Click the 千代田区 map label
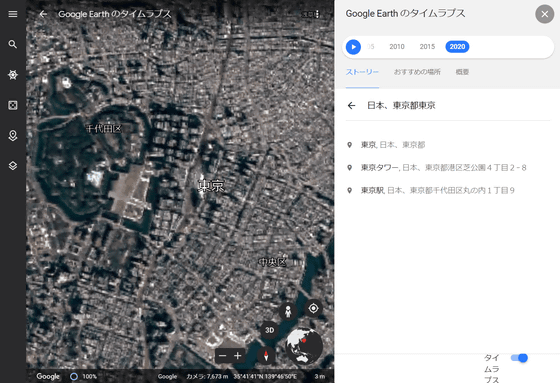The height and width of the screenshot is (383, 560). point(104,128)
